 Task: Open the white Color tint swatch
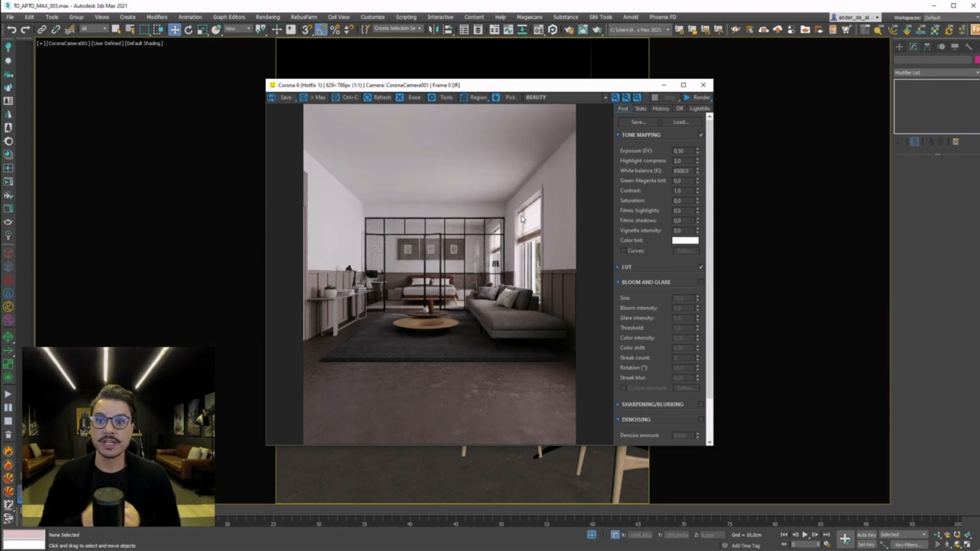(685, 241)
